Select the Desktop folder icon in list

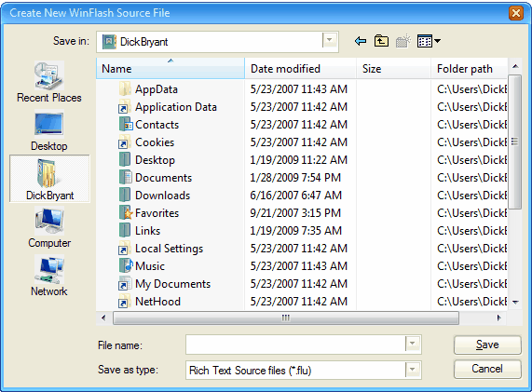tap(125, 159)
